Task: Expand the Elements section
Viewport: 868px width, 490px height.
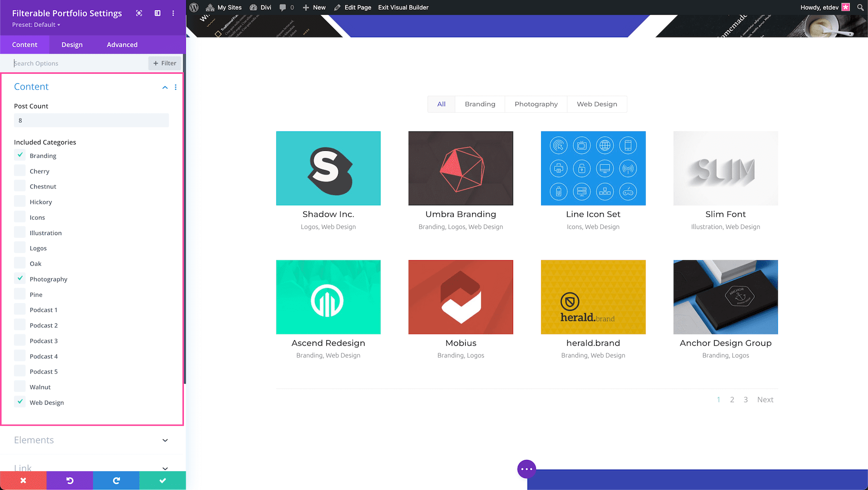Action: (164, 440)
